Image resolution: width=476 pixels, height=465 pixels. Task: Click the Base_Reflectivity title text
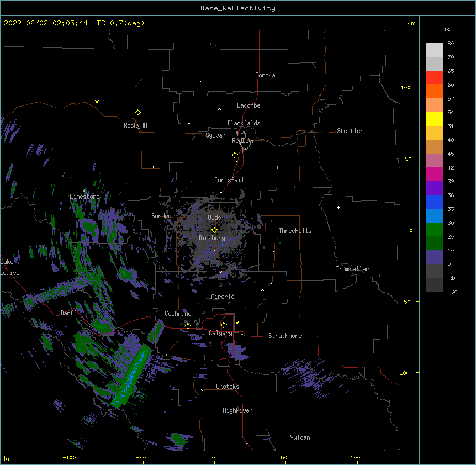238,8
